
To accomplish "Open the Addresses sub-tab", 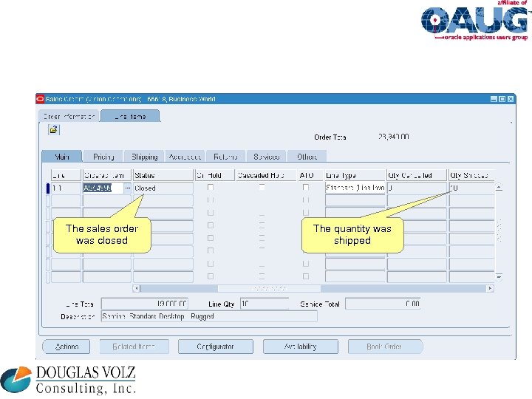I will [x=185, y=157].
